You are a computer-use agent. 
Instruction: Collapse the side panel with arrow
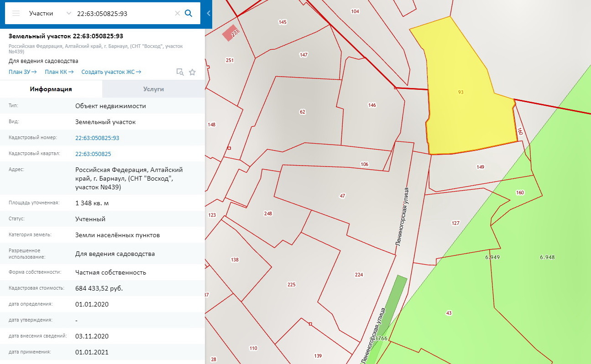click(x=209, y=13)
